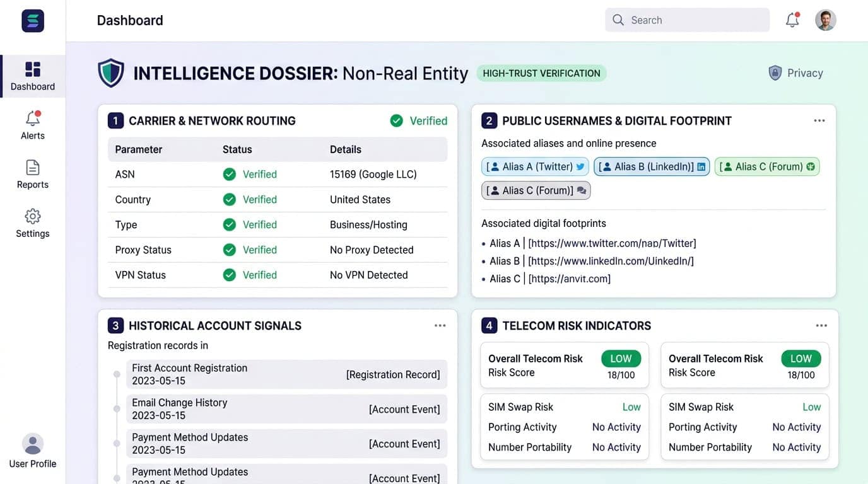Click the Business/Hosting details cell
Screen dimensions: 868x484
coord(368,225)
